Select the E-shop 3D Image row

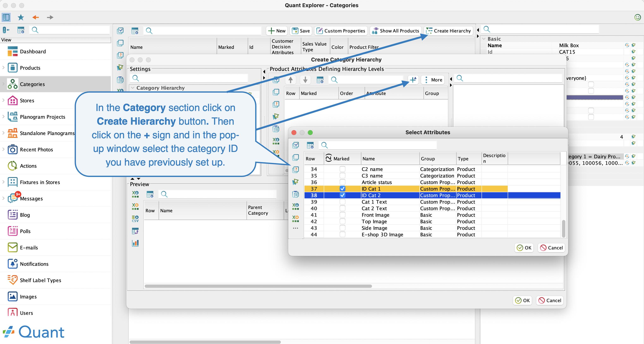(432, 235)
